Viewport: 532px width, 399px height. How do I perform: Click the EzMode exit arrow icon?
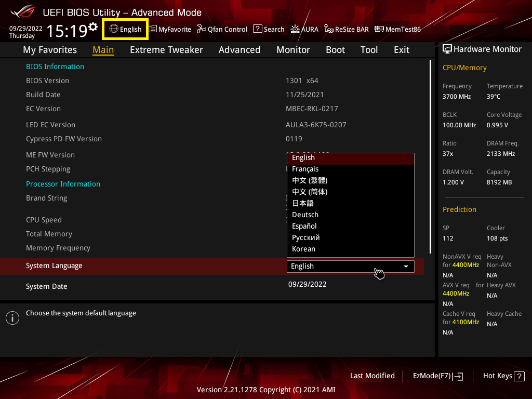coord(458,376)
